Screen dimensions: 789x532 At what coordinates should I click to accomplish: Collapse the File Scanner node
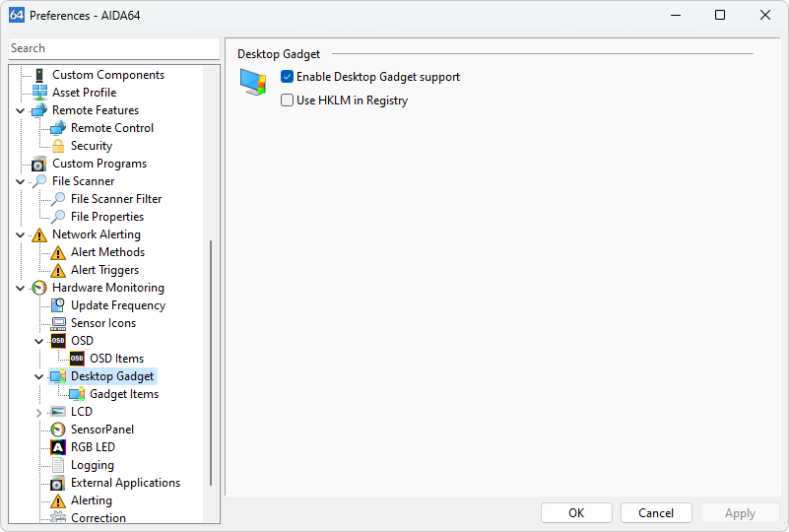[x=21, y=181]
